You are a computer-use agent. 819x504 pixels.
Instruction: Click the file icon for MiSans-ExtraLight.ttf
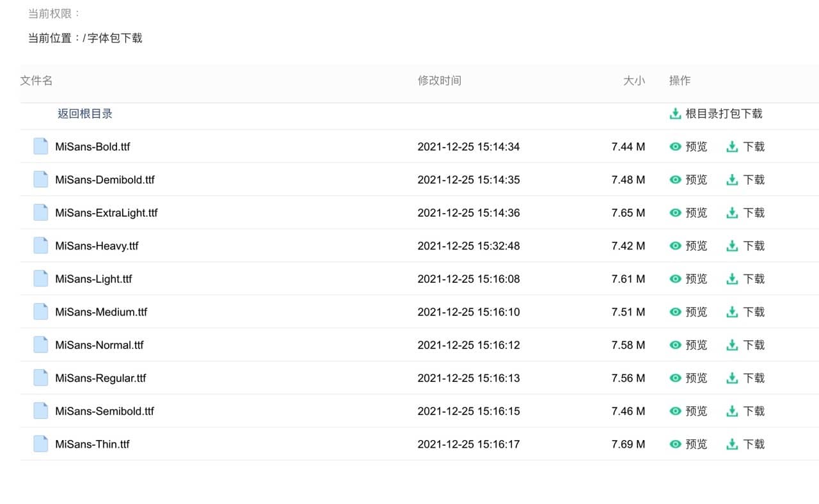41,212
